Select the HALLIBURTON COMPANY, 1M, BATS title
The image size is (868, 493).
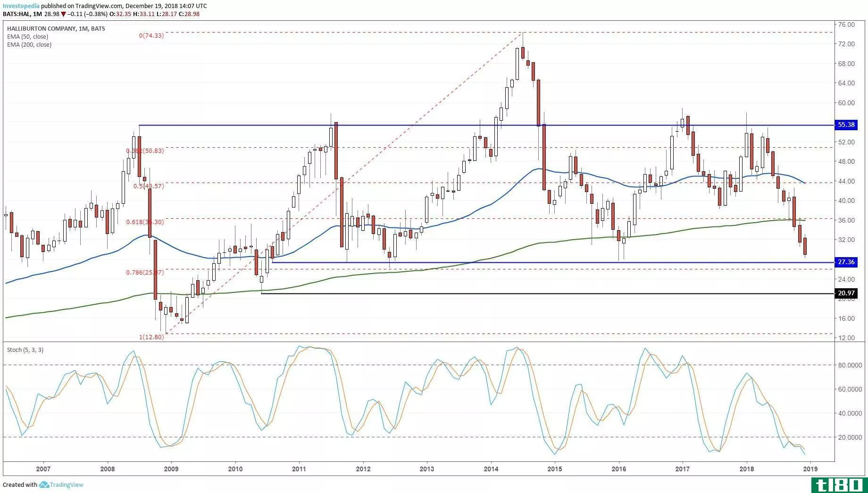tap(56, 29)
